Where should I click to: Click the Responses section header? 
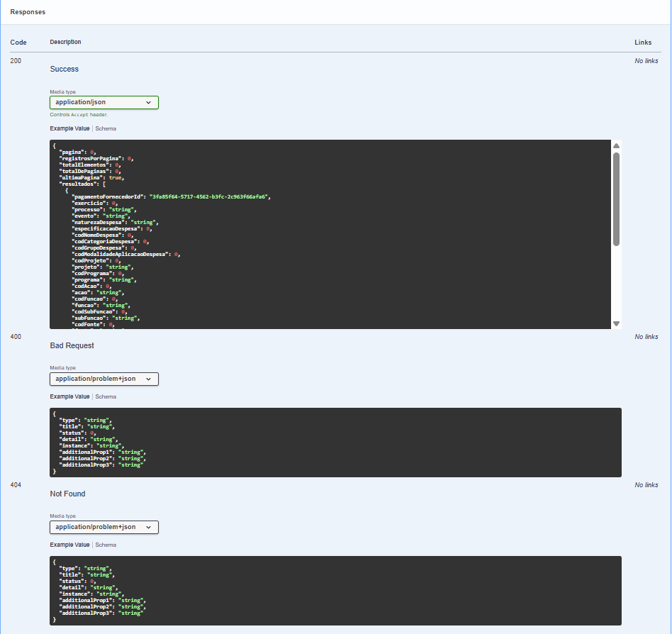click(x=28, y=12)
